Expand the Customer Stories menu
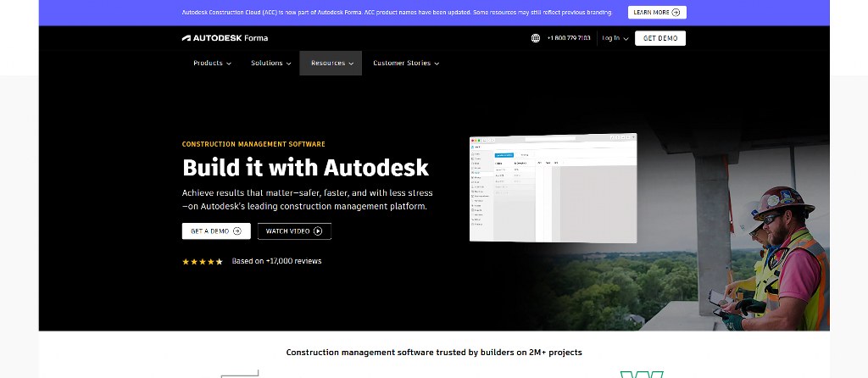 coord(406,63)
